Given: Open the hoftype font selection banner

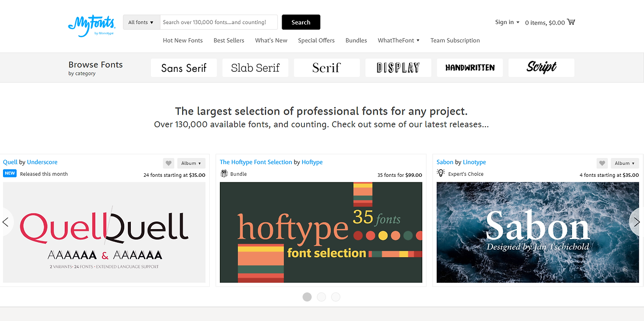Looking at the screenshot, I should [321, 232].
